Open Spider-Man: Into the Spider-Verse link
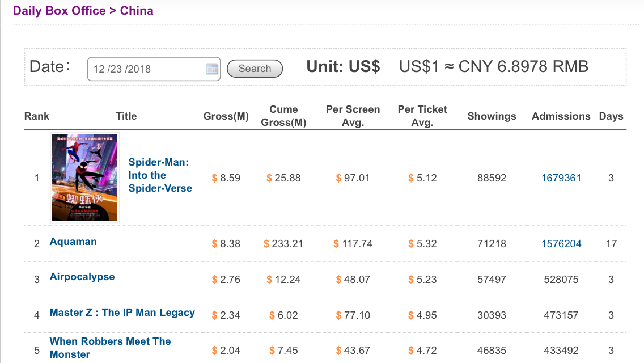The image size is (644, 363). (160, 175)
